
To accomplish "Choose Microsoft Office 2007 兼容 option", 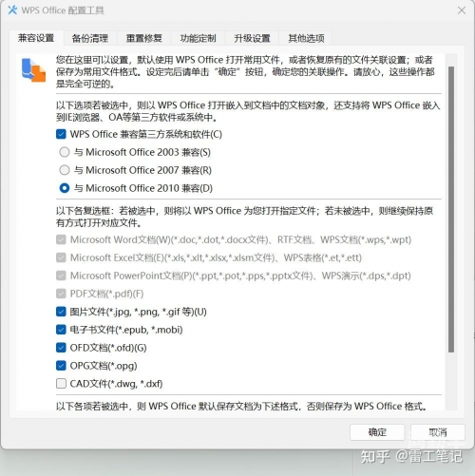I will [x=65, y=170].
